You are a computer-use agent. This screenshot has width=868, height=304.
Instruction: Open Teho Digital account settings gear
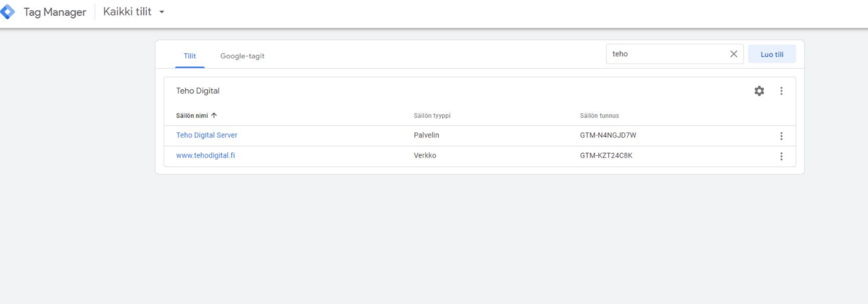[x=759, y=91]
